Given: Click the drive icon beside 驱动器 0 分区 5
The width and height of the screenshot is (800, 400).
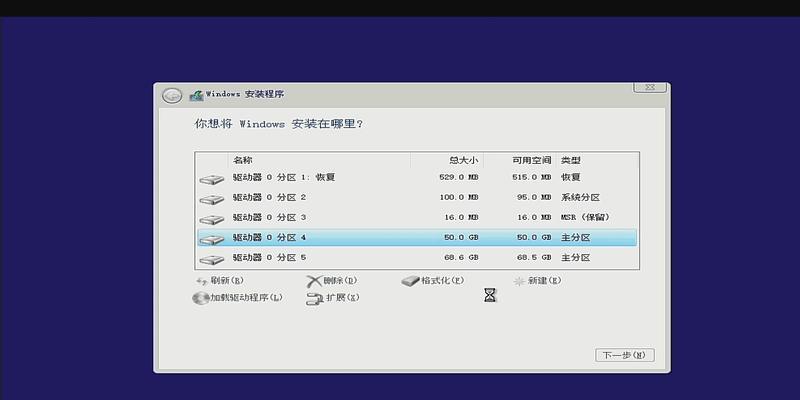Looking at the screenshot, I should point(212,259).
